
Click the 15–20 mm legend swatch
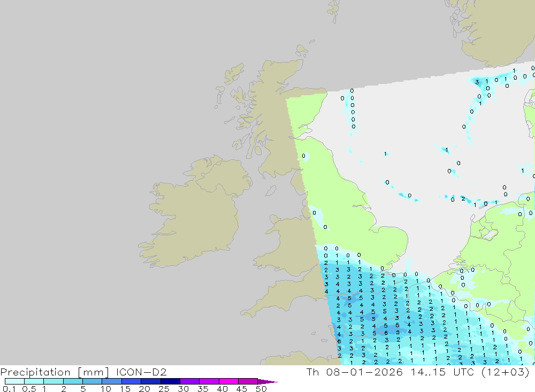(x=131, y=381)
